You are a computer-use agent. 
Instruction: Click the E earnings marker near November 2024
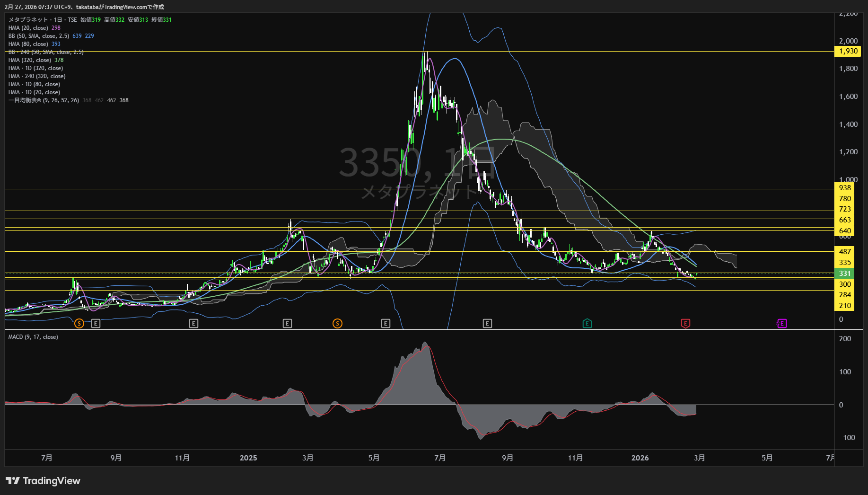click(193, 324)
